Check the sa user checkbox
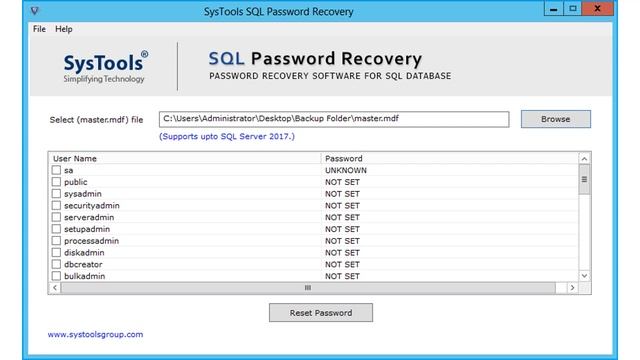The height and width of the screenshot is (360, 640). [56, 170]
